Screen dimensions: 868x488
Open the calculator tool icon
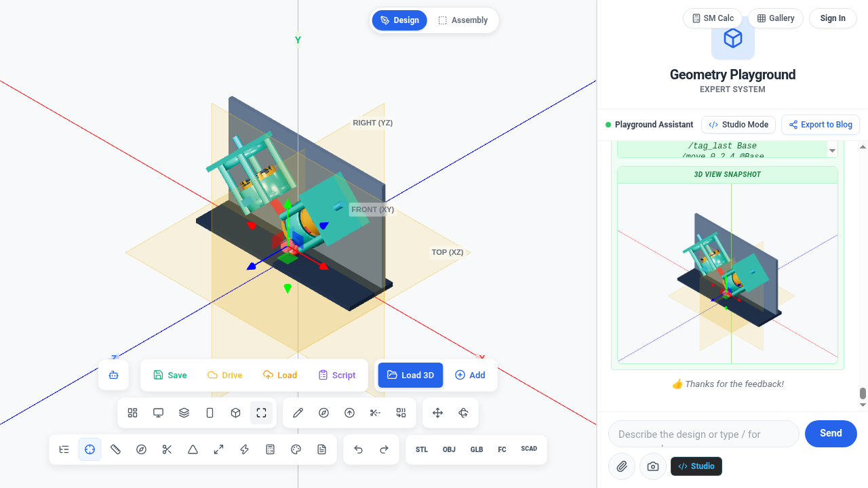(x=271, y=449)
